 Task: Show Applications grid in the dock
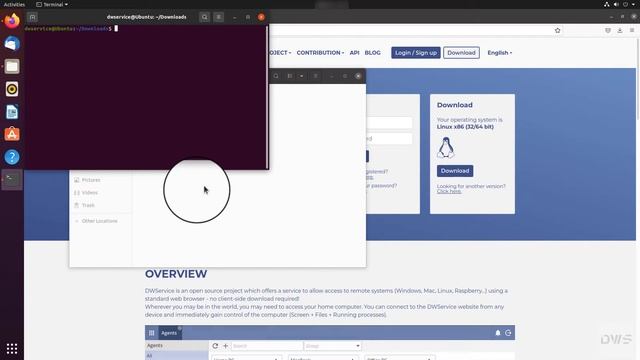pos(12,348)
